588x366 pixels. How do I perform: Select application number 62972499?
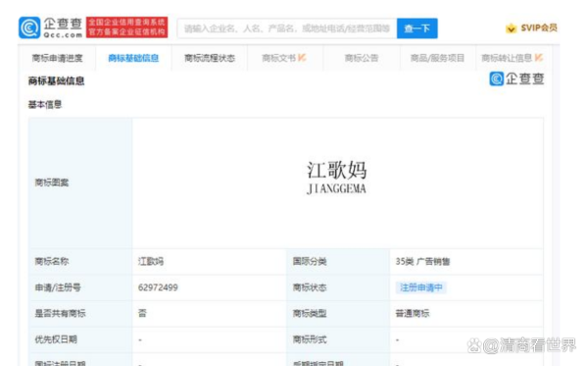pos(158,288)
